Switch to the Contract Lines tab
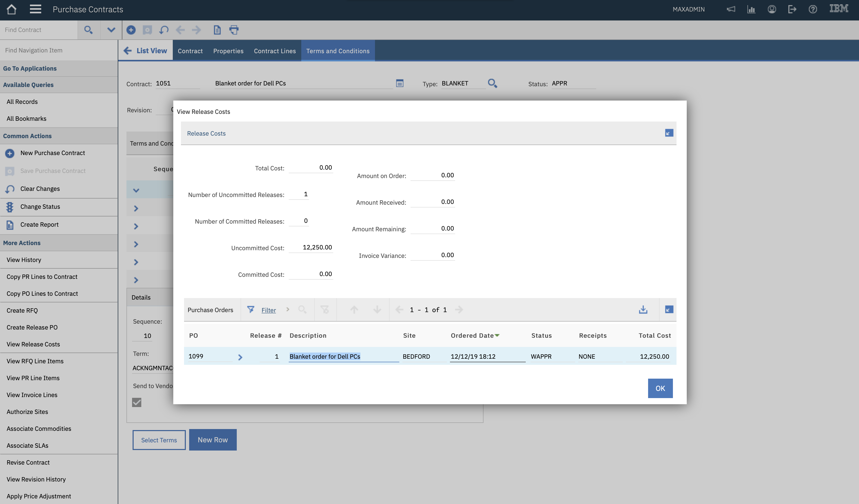This screenshot has height=504, width=859. [x=275, y=51]
